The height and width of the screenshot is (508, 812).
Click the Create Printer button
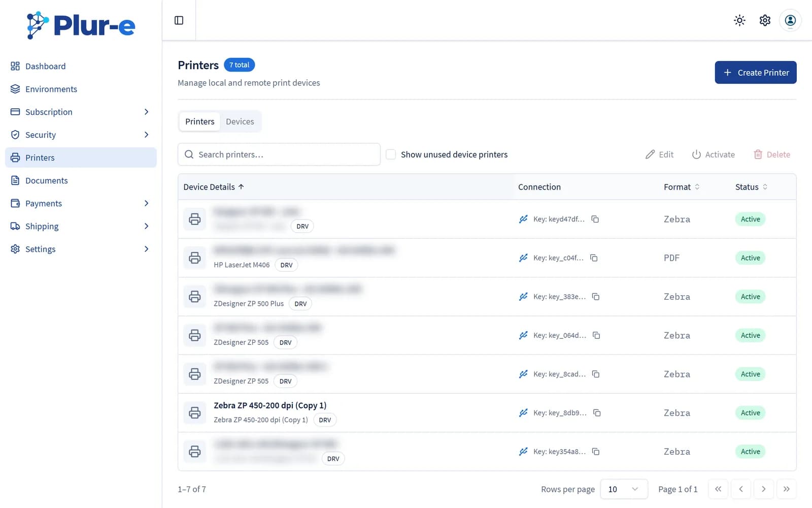tap(756, 73)
